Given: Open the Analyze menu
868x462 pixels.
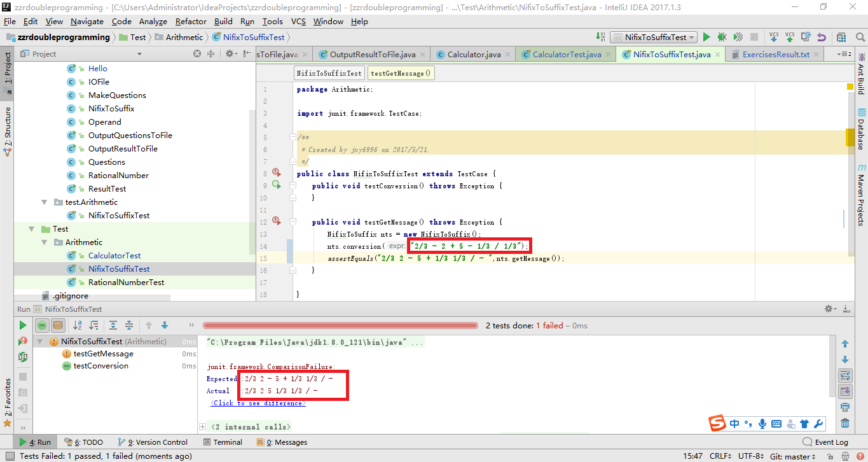Looking at the screenshot, I should pos(153,21).
